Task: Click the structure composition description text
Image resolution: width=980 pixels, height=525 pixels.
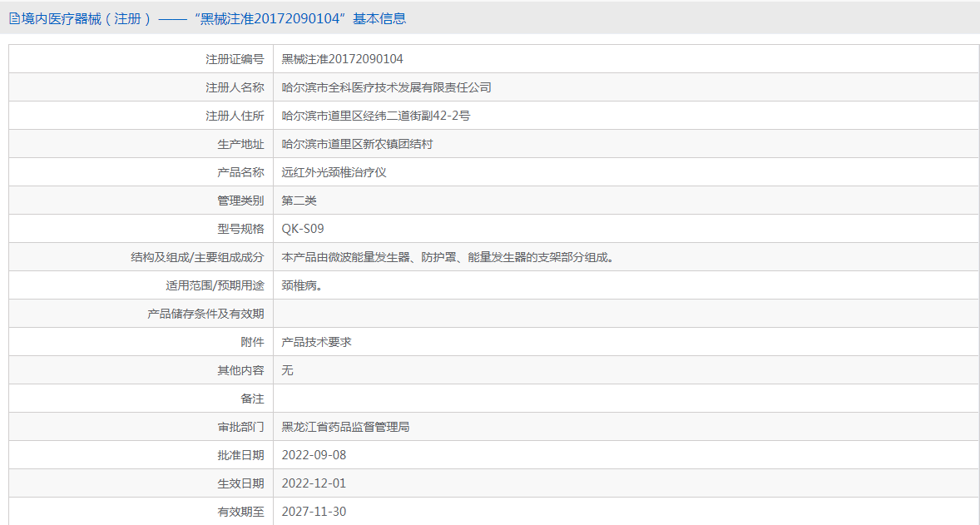Action: [448, 257]
